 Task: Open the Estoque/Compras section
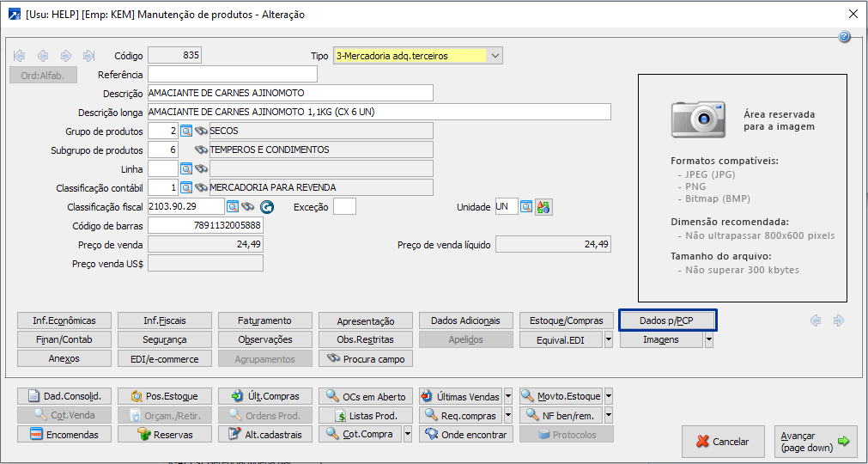point(567,321)
